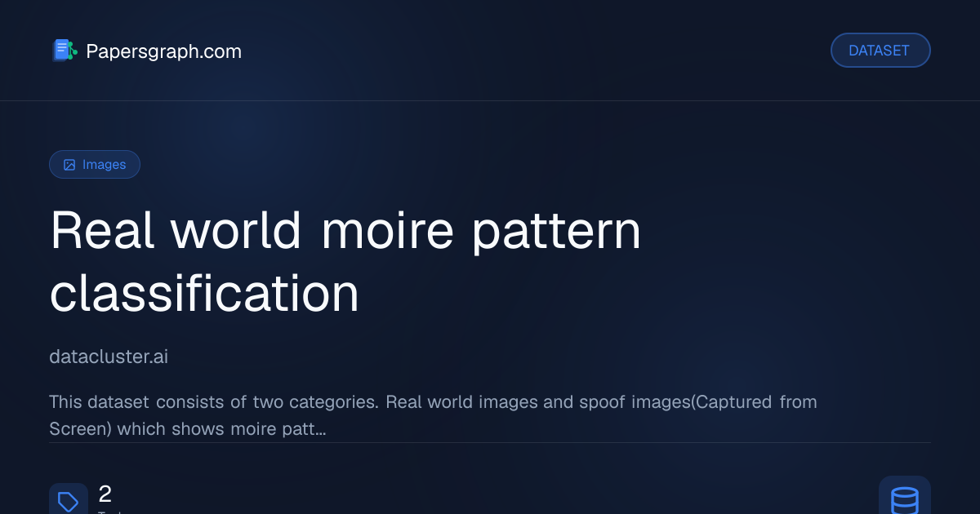
Task: Click the DATASET badge button
Action: pos(880,51)
